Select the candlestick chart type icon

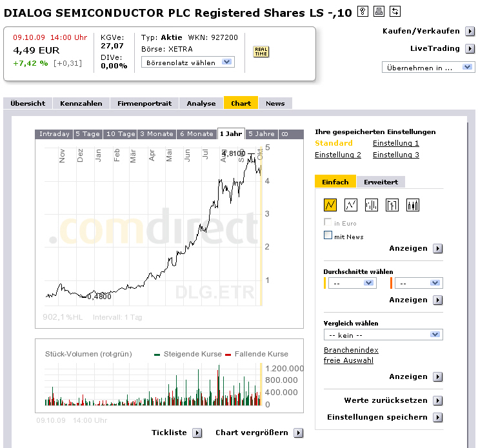pos(413,204)
